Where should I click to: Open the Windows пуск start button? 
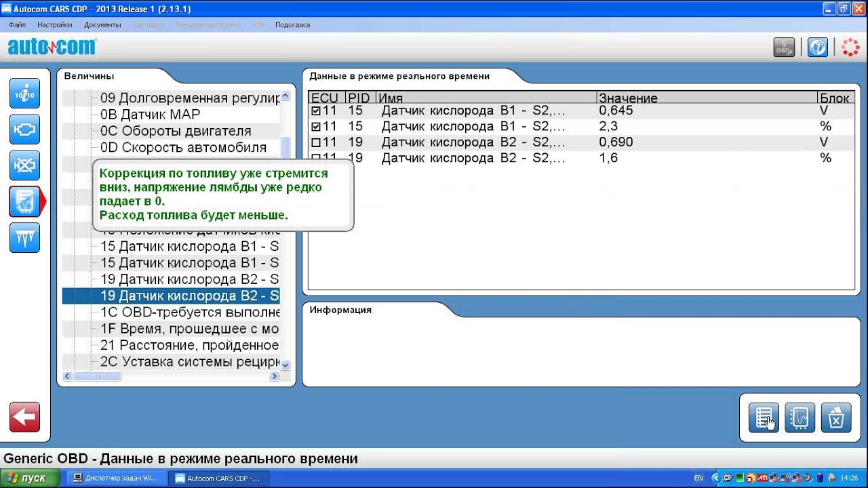[30, 478]
